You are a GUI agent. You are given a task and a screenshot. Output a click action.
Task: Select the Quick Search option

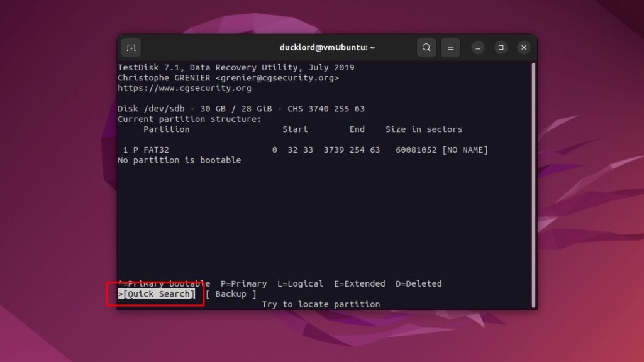(x=158, y=294)
